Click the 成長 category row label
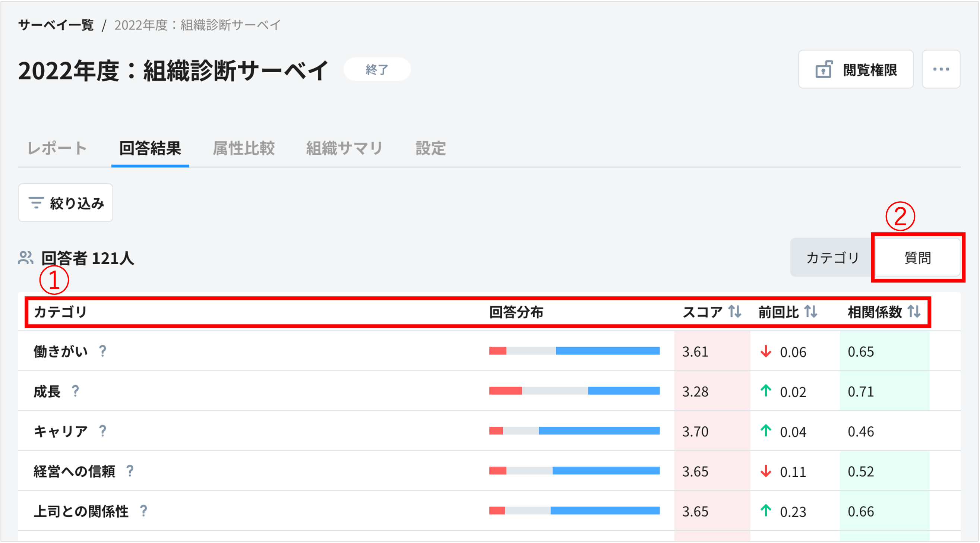 click(47, 391)
